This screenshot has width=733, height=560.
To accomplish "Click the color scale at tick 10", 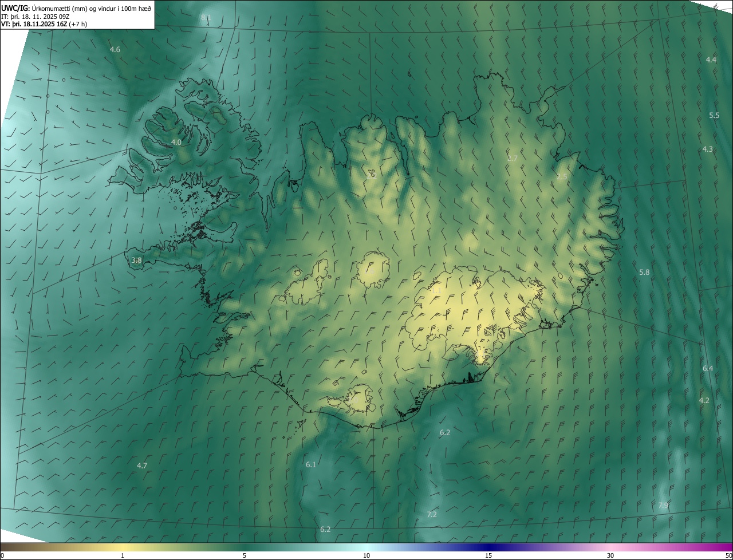I will tap(366, 556).
